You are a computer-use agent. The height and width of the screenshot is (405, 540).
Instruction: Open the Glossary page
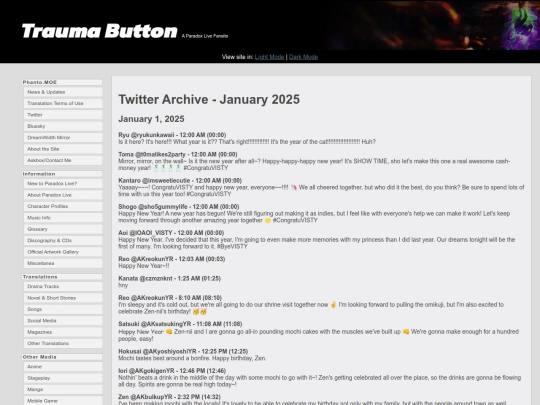pyautogui.click(x=63, y=229)
